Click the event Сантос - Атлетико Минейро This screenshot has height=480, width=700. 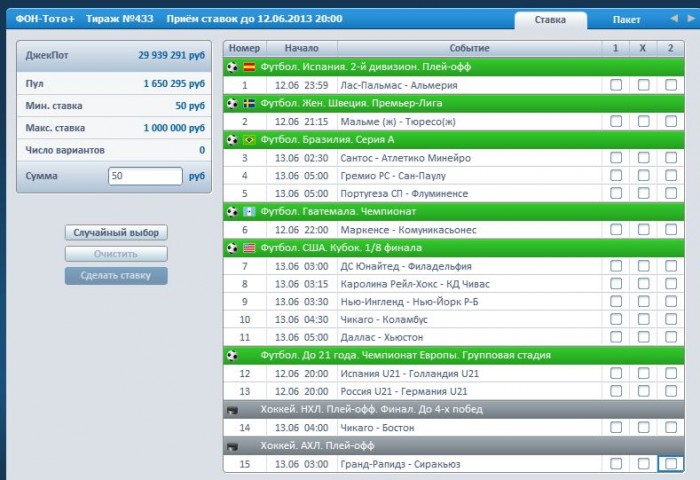(x=405, y=158)
